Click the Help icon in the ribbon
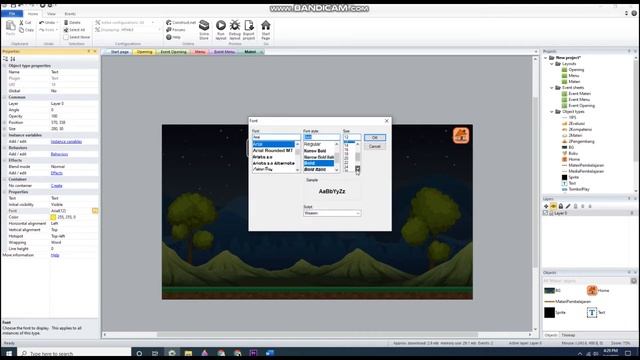The height and width of the screenshot is (360, 640). 169,37
